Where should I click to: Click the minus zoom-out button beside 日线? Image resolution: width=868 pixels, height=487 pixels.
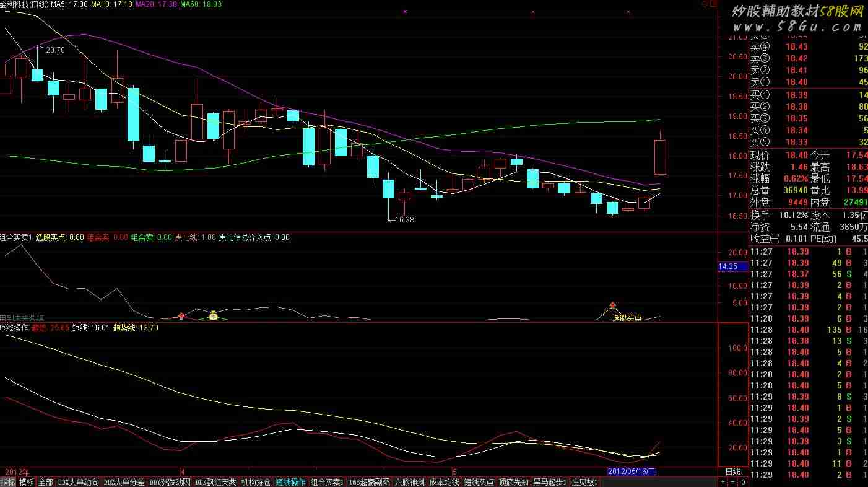tap(733, 482)
